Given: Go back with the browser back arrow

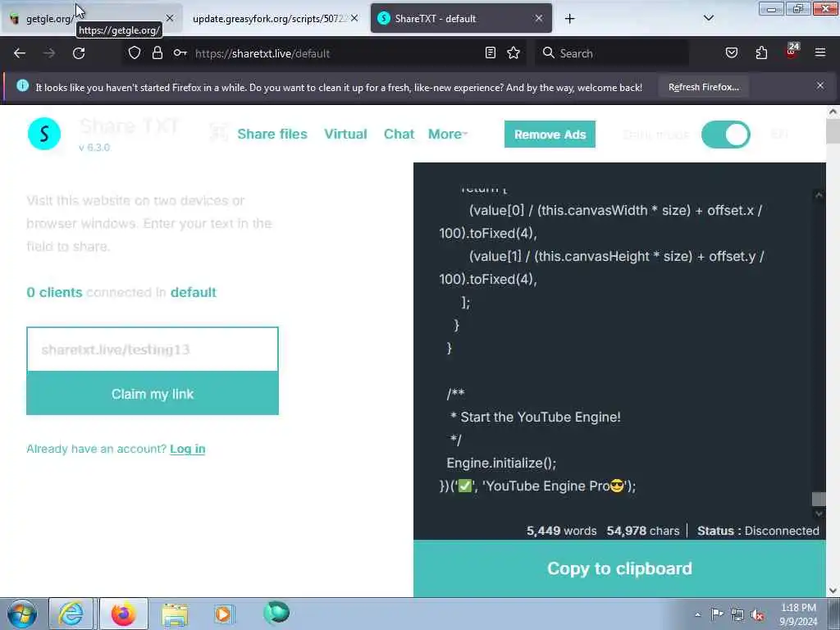Looking at the screenshot, I should (20, 53).
